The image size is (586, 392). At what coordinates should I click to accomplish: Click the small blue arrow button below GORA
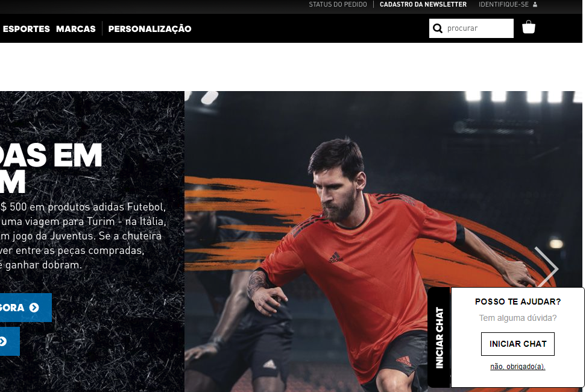(x=7, y=341)
